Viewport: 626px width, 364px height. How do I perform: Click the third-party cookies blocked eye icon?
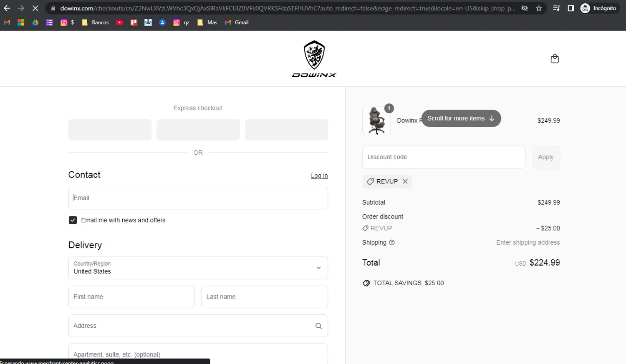[525, 8]
